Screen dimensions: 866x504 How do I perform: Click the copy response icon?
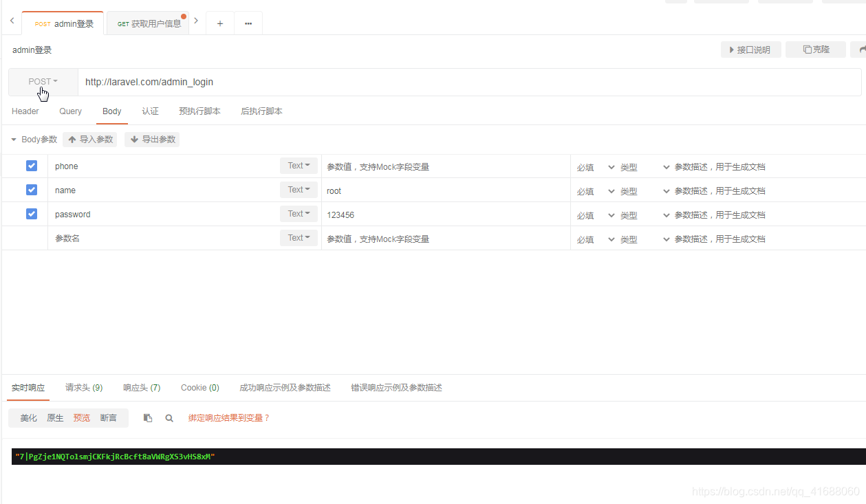tap(148, 418)
